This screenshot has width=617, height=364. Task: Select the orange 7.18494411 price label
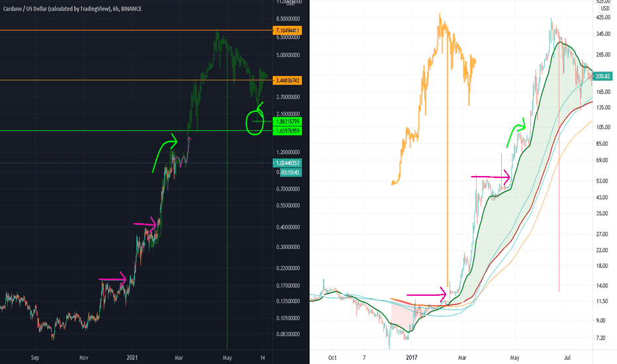(x=287, y=30)
